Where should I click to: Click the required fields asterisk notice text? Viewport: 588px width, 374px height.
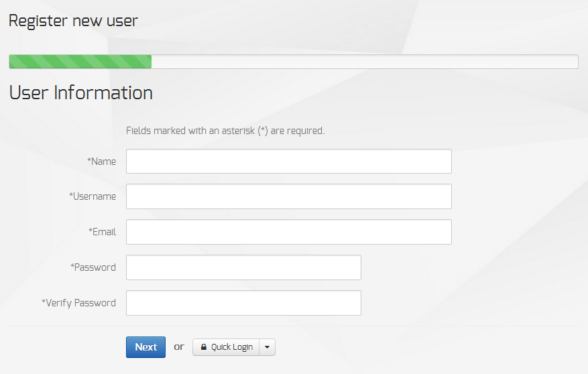pyautogui.click(x=225, y=131)
